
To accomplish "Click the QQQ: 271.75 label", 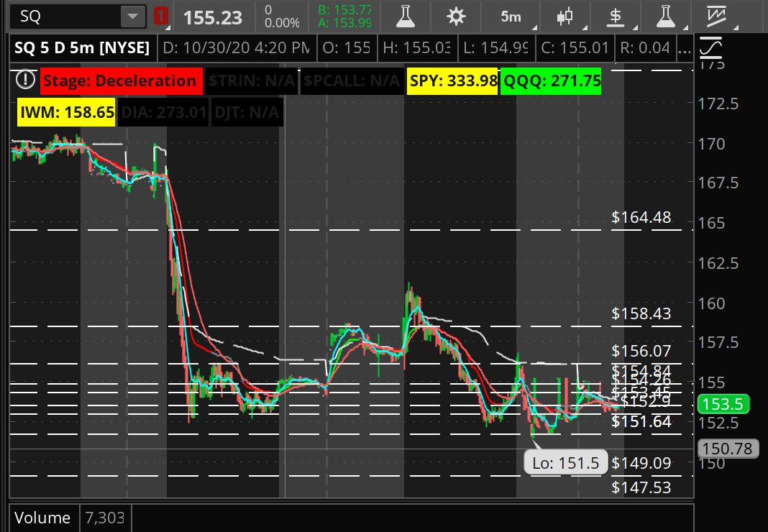I will pyautogui.click(x=552, y=81).
